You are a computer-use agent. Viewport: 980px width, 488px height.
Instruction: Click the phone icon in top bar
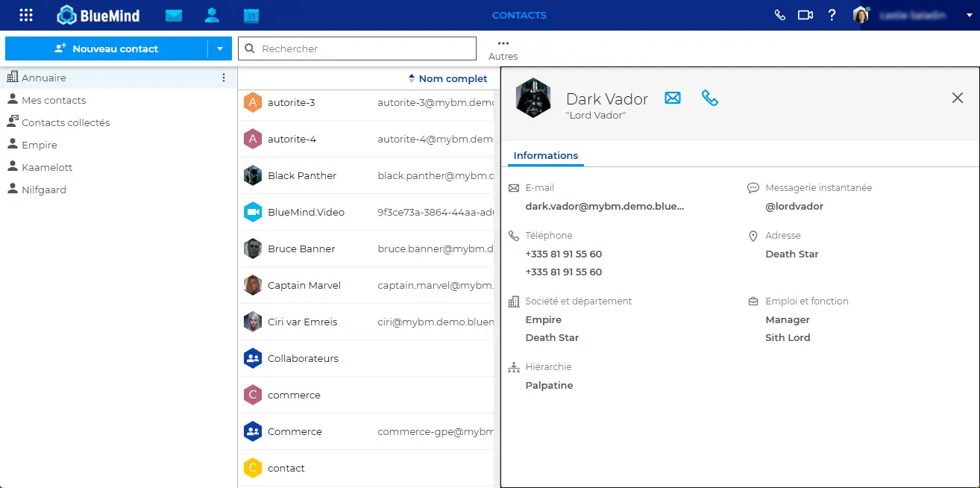(780, 15)
